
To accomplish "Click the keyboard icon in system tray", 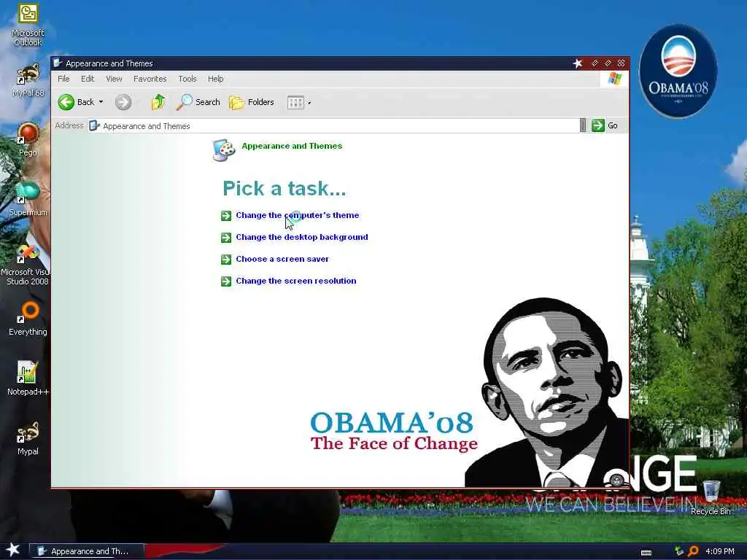I will click(646, 553).
